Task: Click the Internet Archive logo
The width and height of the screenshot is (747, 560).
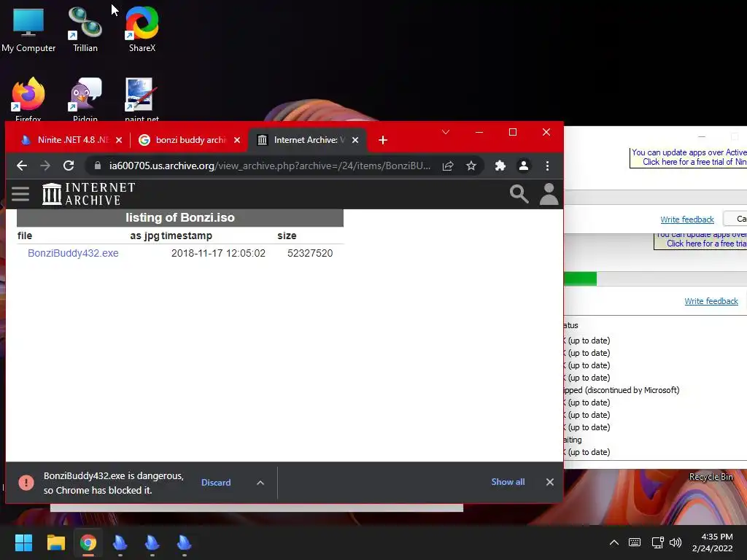Action: (x=88, y=194)
